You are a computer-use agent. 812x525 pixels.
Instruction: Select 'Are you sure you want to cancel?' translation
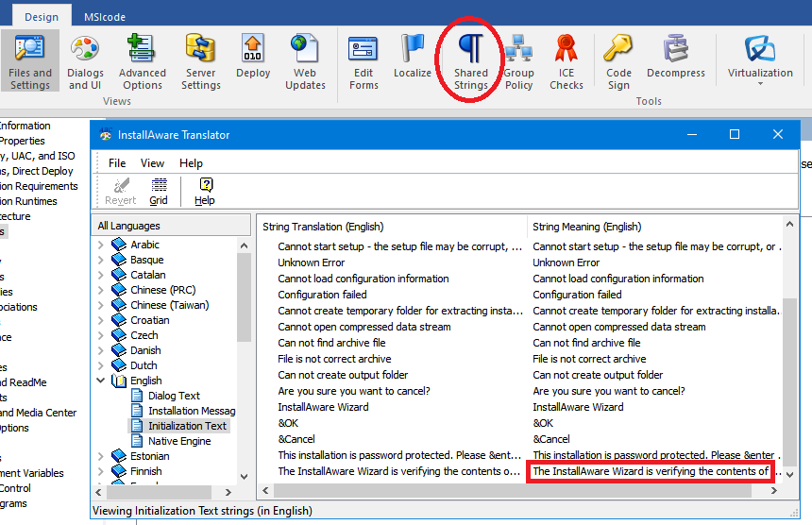point(354,391)
